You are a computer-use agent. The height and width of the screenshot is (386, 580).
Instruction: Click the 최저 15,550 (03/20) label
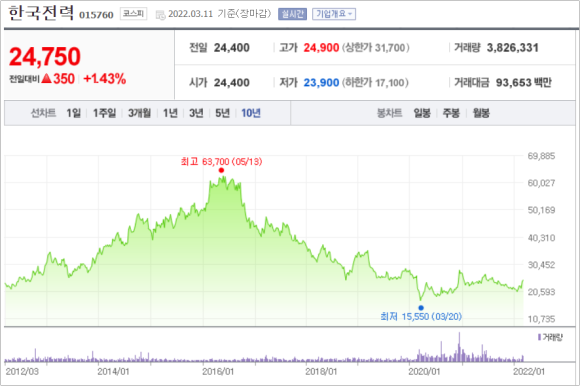(x=421, y=316)
